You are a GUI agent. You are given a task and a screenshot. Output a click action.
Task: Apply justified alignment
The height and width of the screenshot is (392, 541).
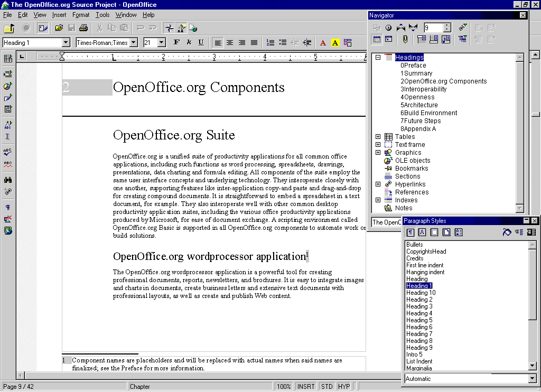click(x=254, y=42)
